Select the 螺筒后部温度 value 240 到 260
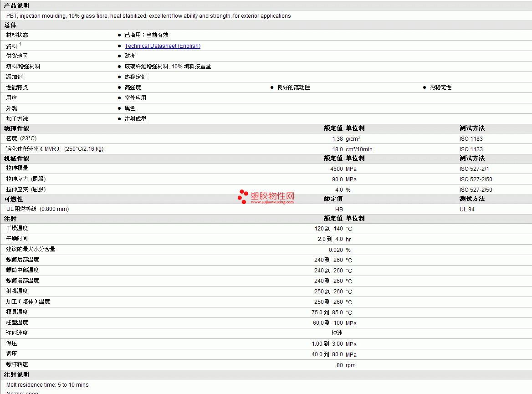Screen dimensions: 532x394 pos(328,260)
